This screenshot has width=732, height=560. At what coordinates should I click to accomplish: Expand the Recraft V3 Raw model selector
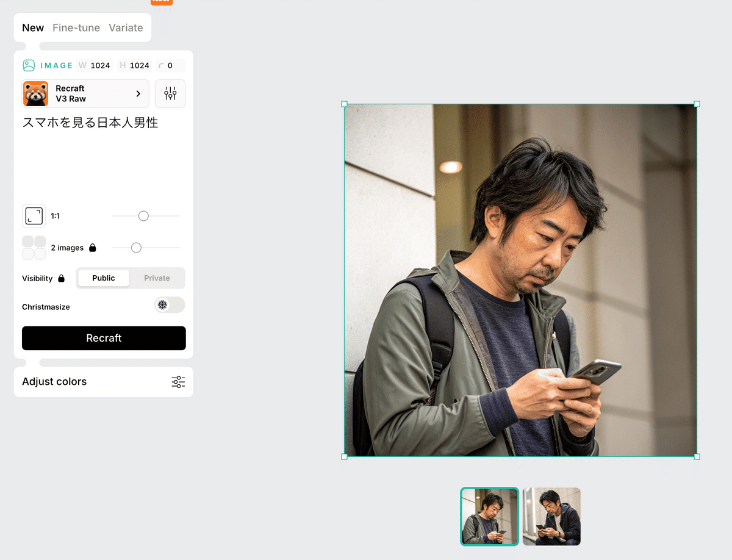[138, 93]
